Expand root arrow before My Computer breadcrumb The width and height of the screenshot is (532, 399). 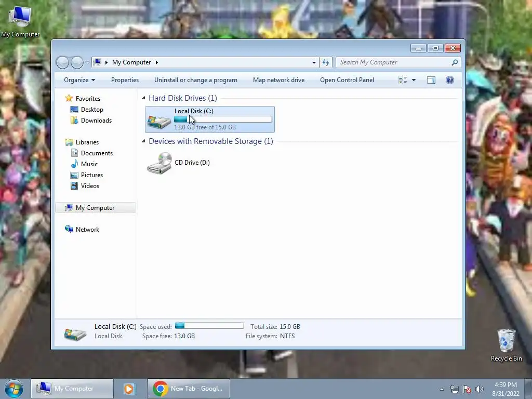(x=106, y=62)
